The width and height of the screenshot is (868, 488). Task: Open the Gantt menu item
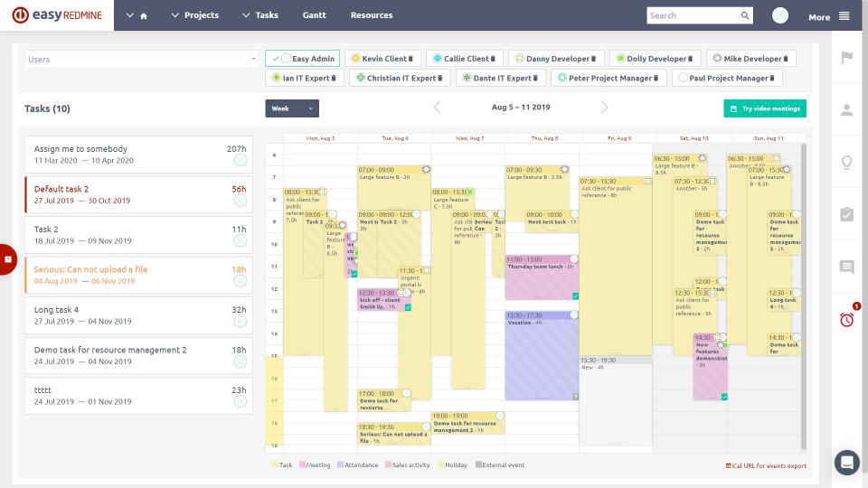click(x=314, y=15)
